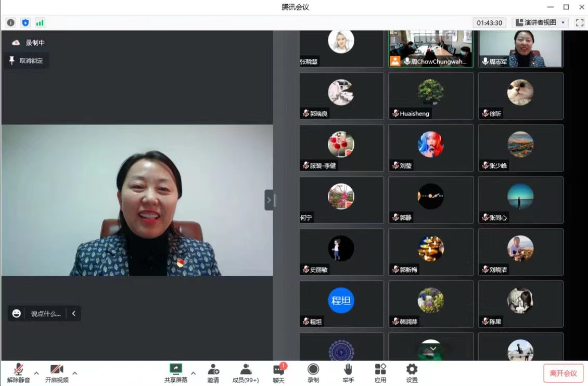Click 共享屏幕 share screen button
This screenshot has height=386, width=588.
coord(176,372)
